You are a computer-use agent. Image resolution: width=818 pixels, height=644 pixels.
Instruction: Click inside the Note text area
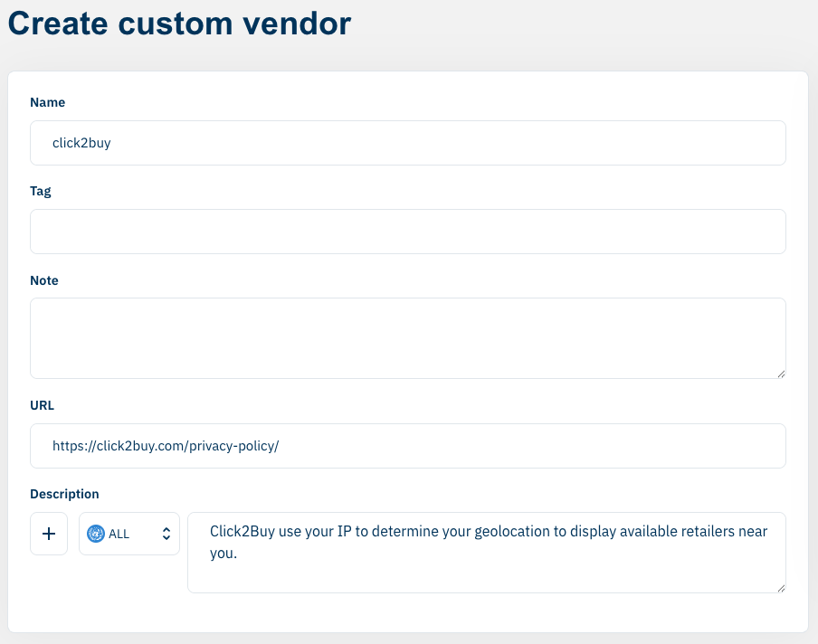coord(408,338)
